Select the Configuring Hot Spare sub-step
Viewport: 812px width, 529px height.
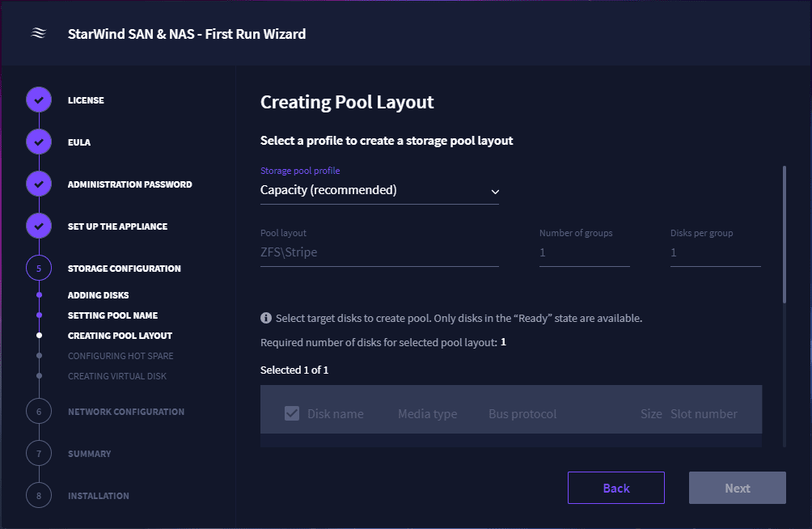coord(121,355)
